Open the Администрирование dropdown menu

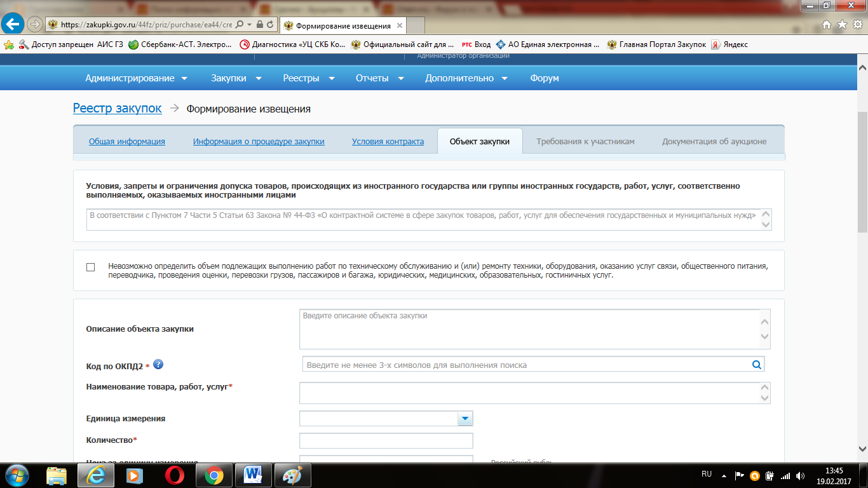136,78
